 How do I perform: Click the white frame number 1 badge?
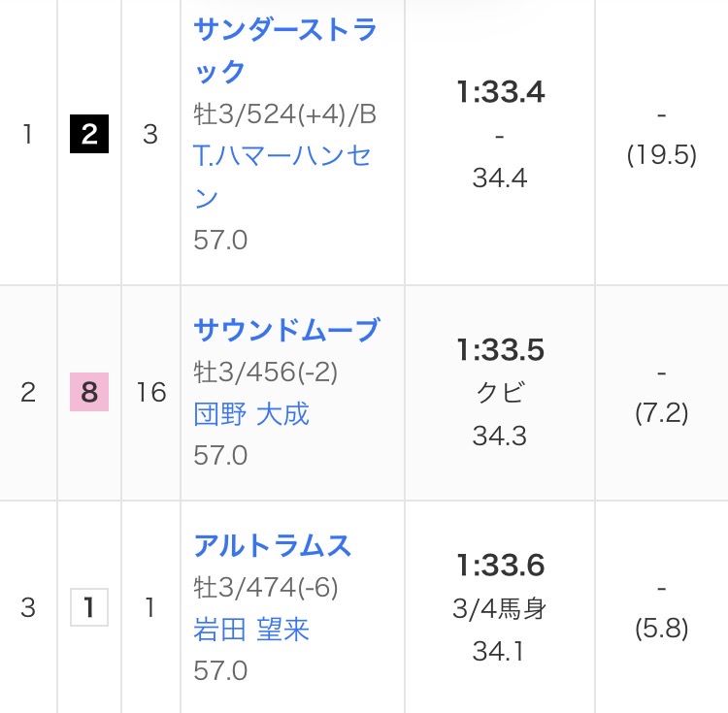click(x=89, y=607)
